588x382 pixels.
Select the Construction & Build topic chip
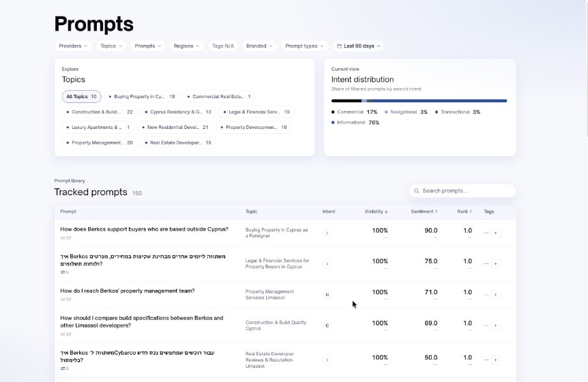[100, 112]
